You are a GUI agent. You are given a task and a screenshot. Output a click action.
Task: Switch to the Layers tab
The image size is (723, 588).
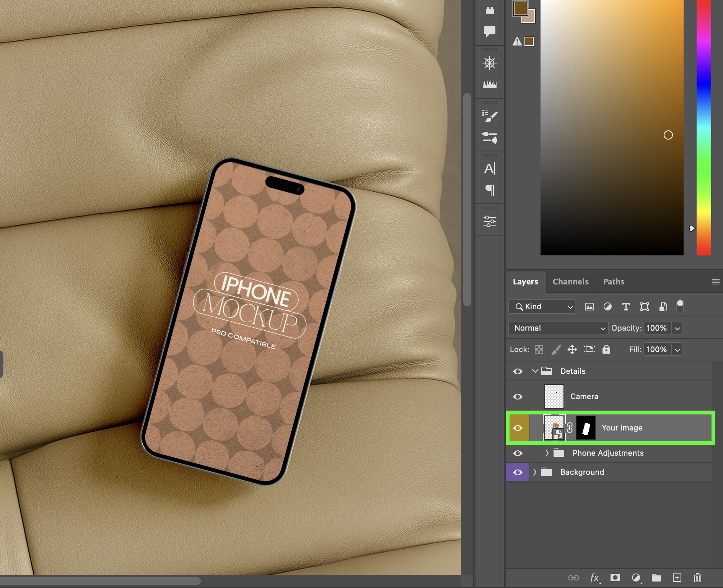pyautogui.click(x=526, y=282)
